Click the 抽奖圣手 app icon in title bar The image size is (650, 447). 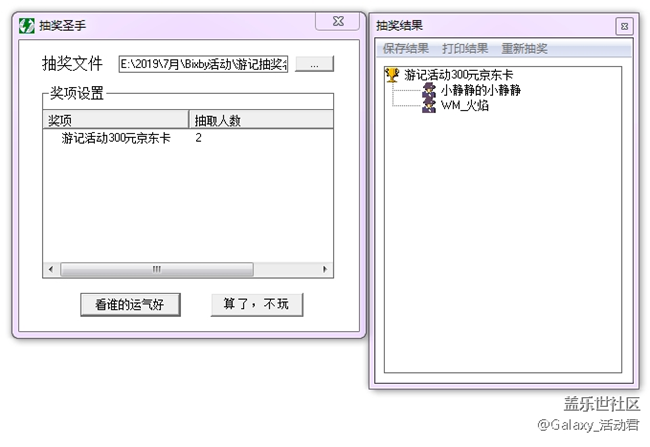[x=27, y=25]
